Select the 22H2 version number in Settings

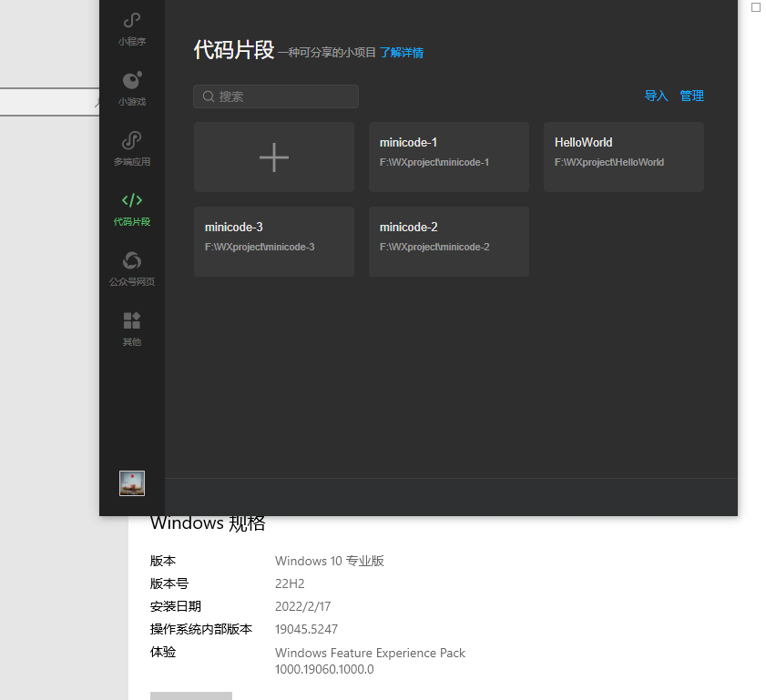[290, 583]
